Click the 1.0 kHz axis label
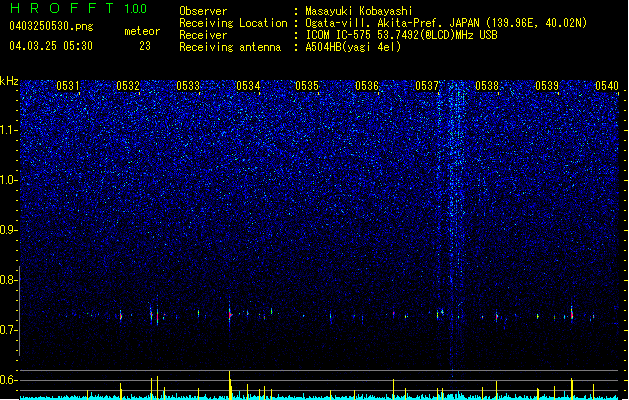Screen dimensions: 629x400 pos(9,180)
